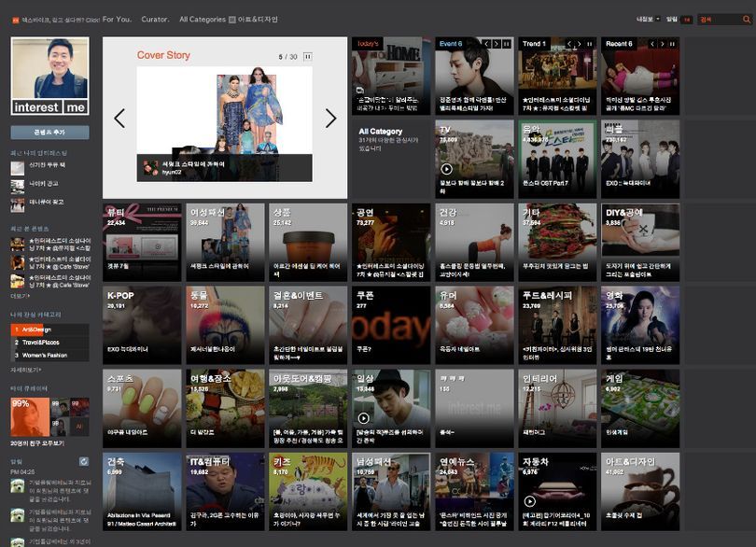
Task: Open the All Categories menu
Action: [x=203, y=20]
